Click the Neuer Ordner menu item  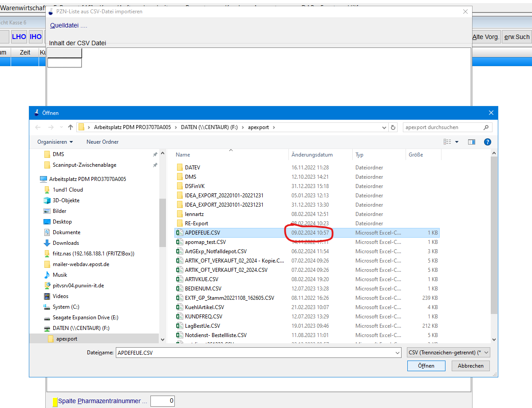point(102,142)
